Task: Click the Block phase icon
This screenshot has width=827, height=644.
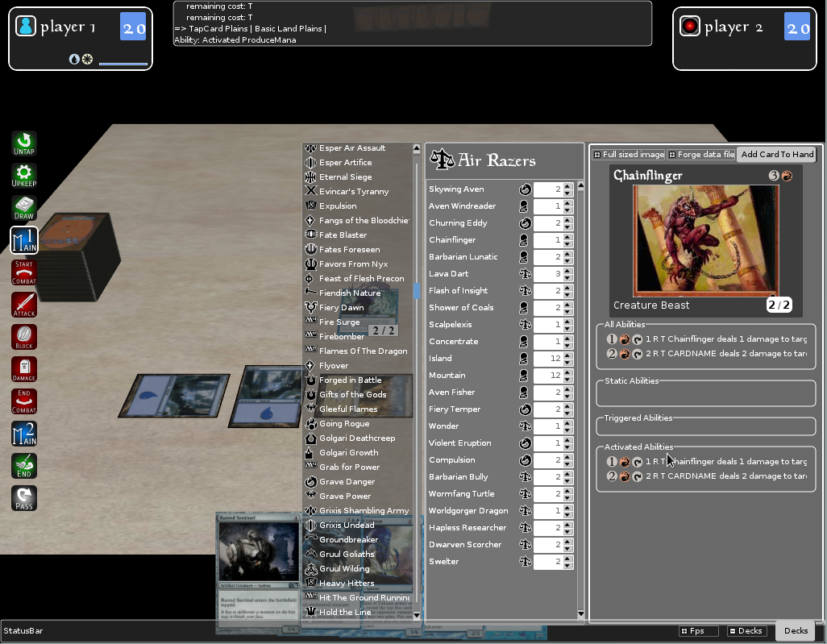Action: [x=24, y=337]
